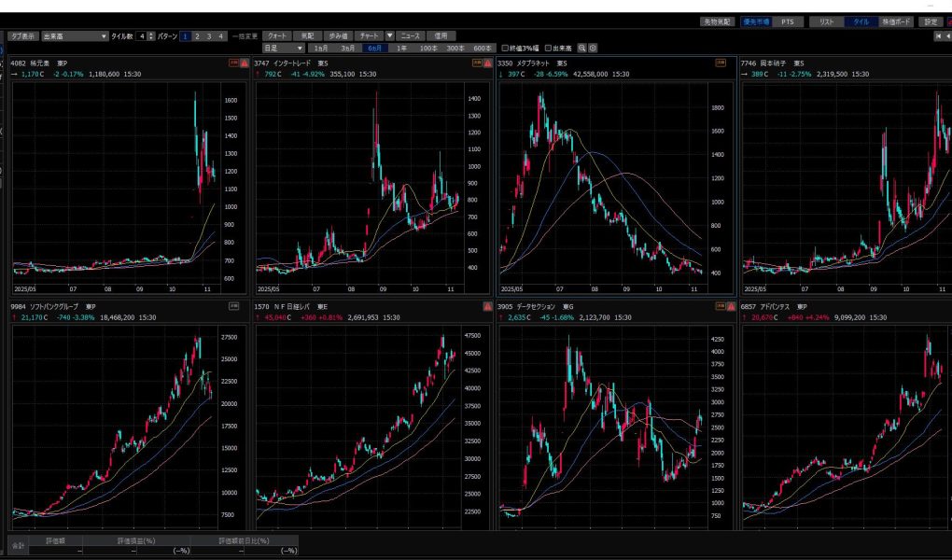The height and width of the screenshot is (560, 952).
Task: Select layout pattern 3
Action: pyautogui.click(x=209, y=36)
